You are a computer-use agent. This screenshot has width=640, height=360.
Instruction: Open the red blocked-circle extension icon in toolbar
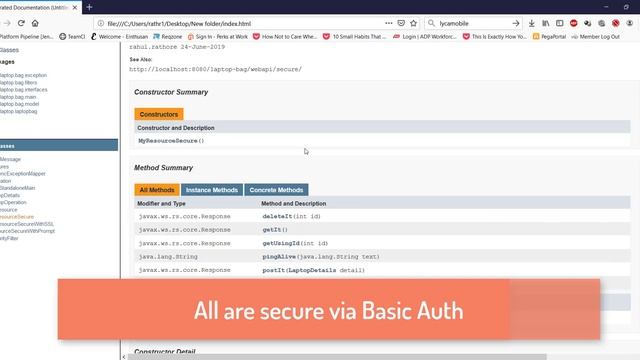(x=616, y=23)
